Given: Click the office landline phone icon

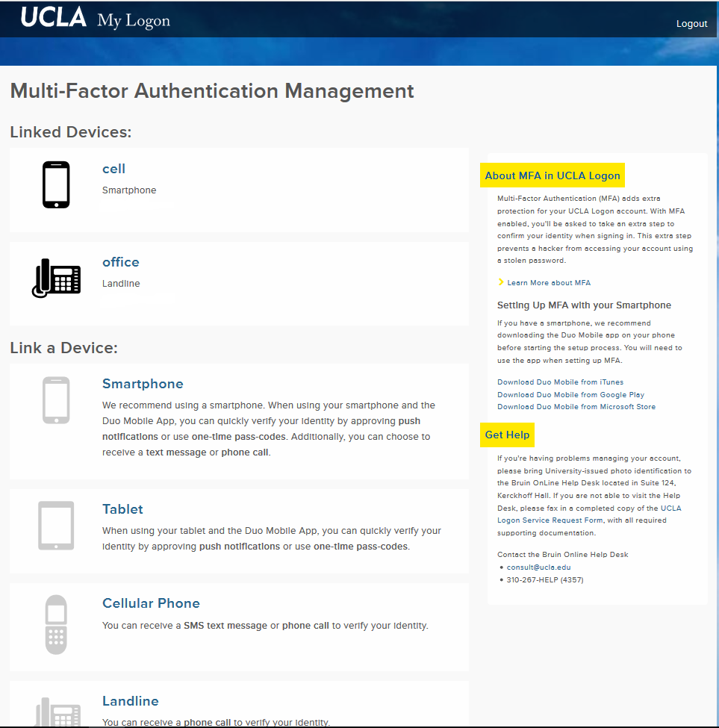Looking at the screenshot, I should click(x=56, y=278).
